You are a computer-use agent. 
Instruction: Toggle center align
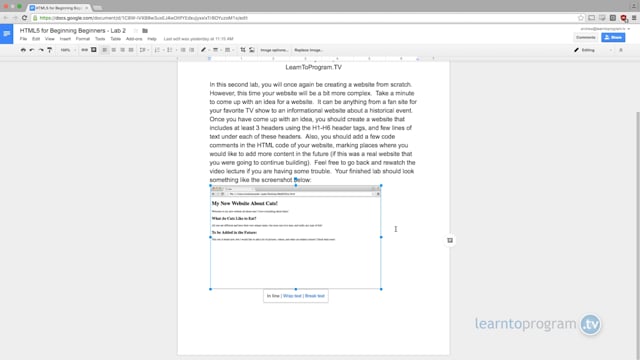pyautogui.click(x=113, y=50)
